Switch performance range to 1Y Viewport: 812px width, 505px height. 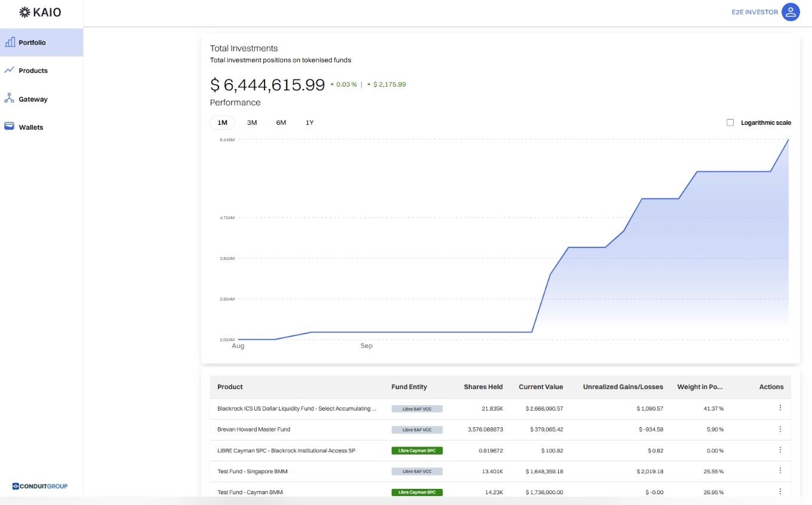309,123
